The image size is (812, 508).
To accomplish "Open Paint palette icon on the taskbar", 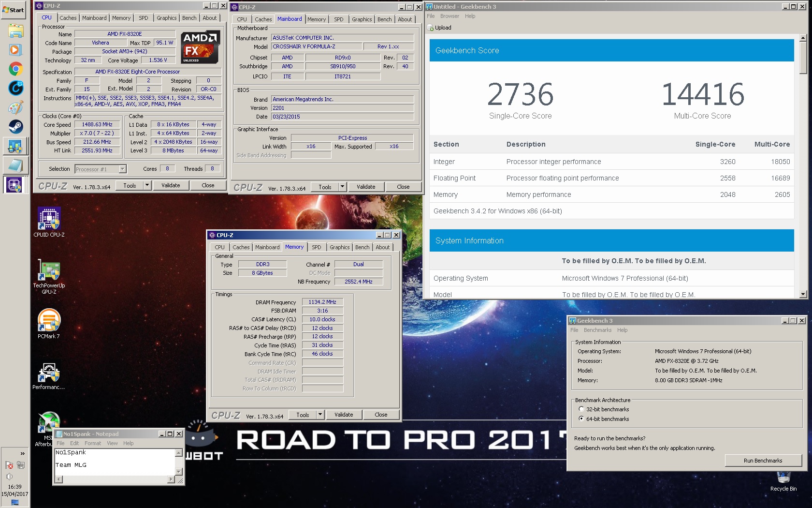I will [15, 107].
